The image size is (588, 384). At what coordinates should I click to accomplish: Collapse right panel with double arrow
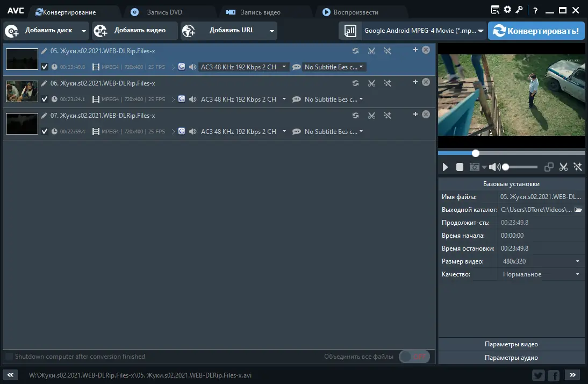click(x=572, y=375)
